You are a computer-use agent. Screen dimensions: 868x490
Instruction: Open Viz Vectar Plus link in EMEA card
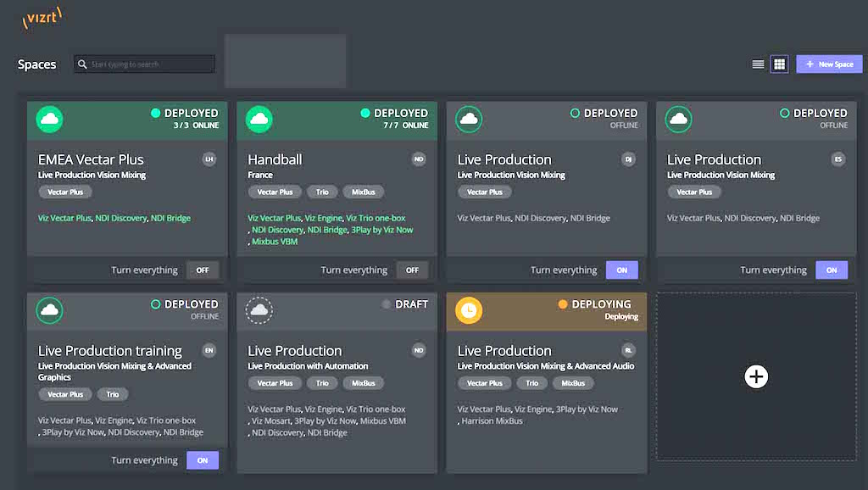coord(64,218)
